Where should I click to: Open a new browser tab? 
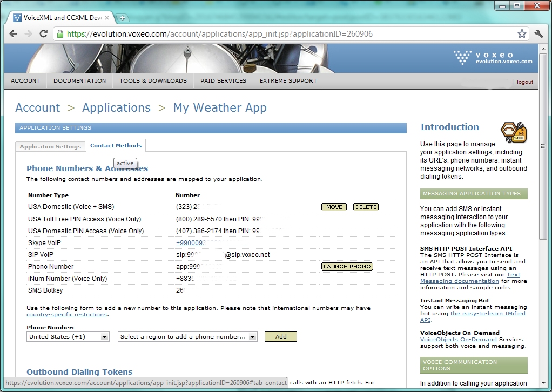click(x=122, y=18)
